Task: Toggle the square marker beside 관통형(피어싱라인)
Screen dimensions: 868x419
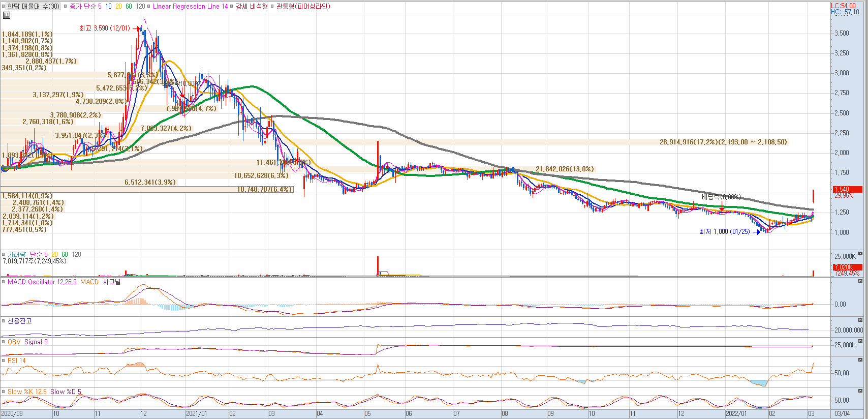Action: tap(272, 7)
